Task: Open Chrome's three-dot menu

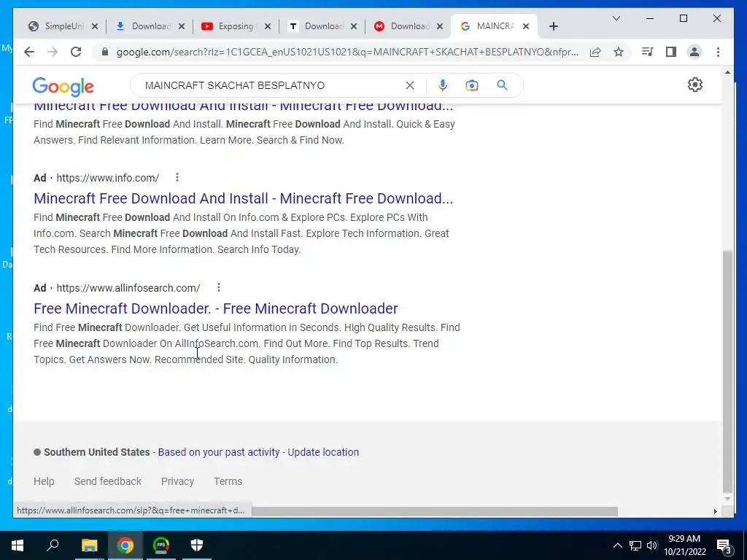Action: (718, 52)
